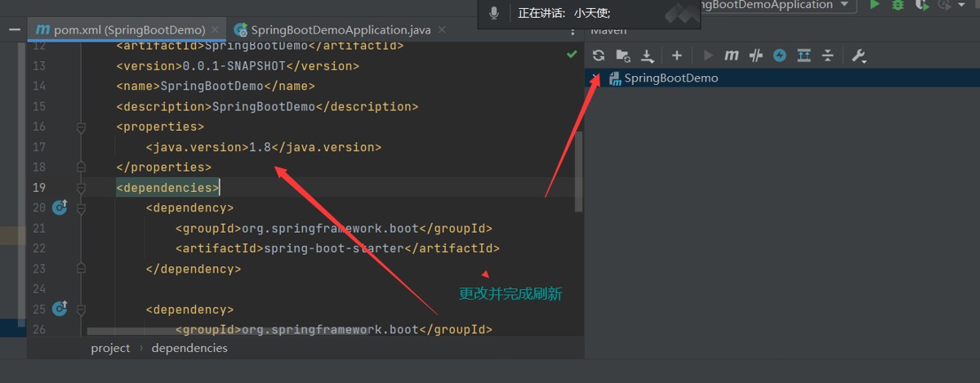The image size is (980, 383).
Task: Click the description SpringBootDemo text
Action: click(x=263, y=107)
